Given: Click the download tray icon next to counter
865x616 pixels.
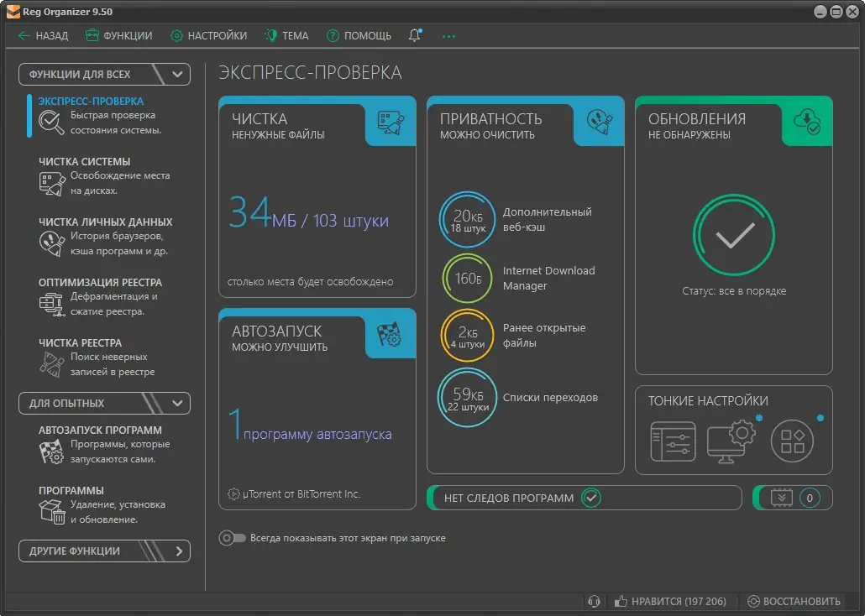Looking at the screenshot, I should pos(782,498).
